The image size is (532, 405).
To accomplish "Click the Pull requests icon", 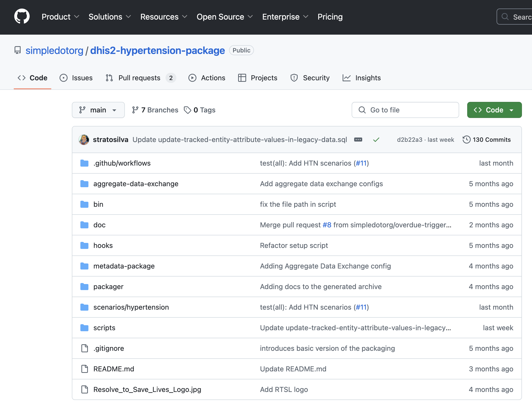I will (110, 78).
